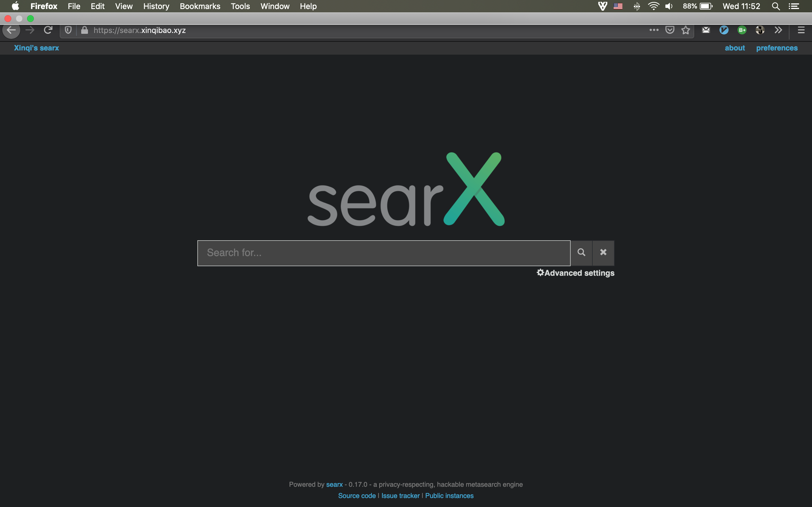
Task: Go back to previous page
Action: point(11,30)
